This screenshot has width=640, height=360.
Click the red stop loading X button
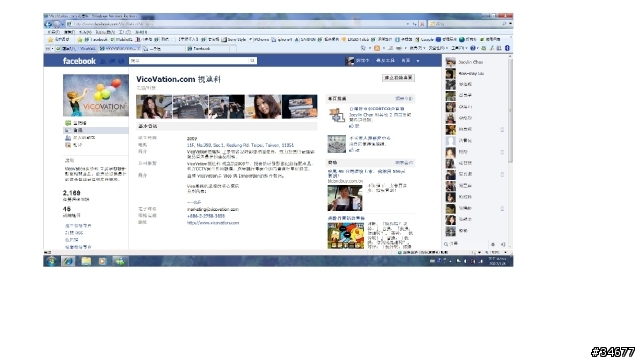coord(422,24)
